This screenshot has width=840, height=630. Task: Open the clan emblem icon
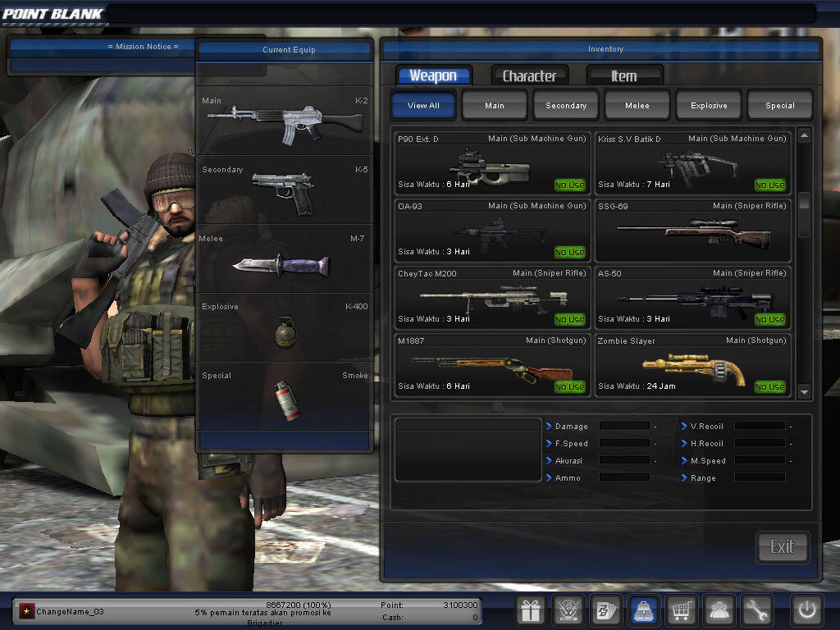pos(568,609)
